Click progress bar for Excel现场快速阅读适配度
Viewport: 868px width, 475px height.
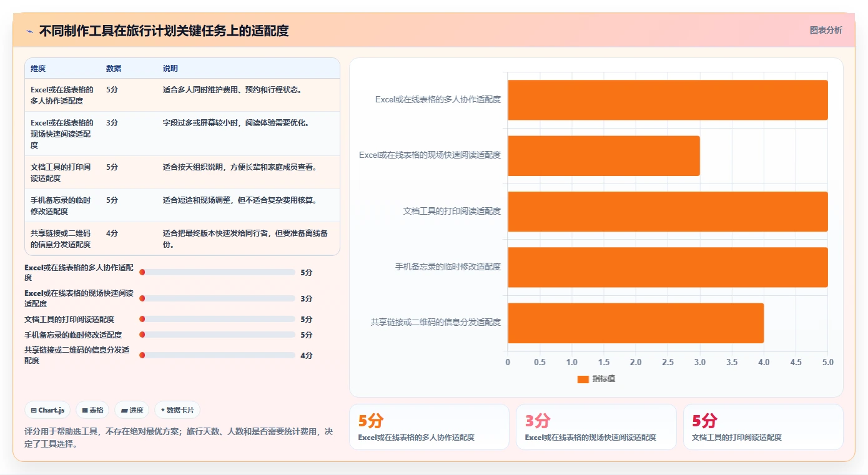[217, 298]
